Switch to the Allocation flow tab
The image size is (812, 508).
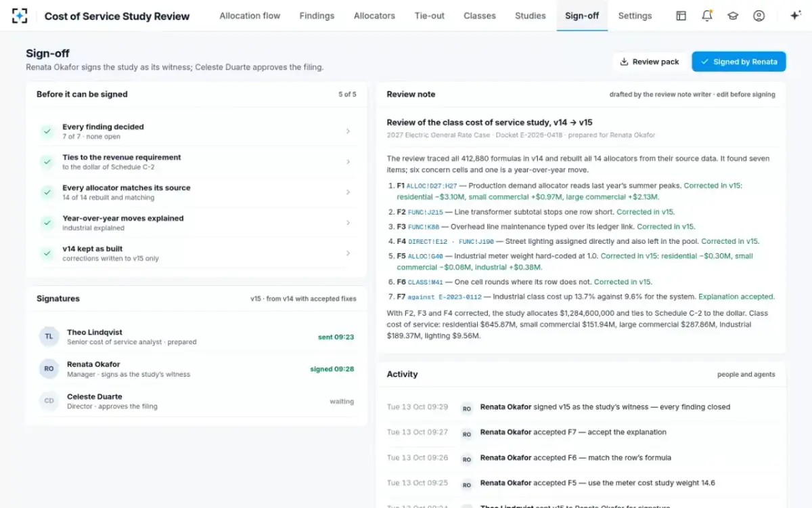point(250,16)
